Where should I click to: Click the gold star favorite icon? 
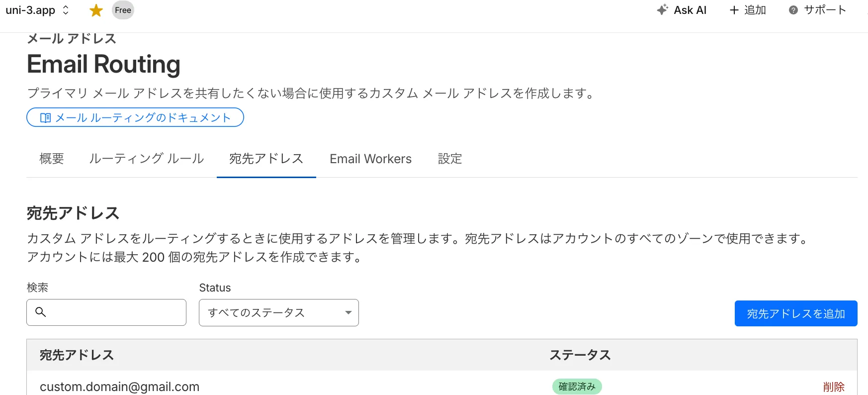[x=96, y=10]
